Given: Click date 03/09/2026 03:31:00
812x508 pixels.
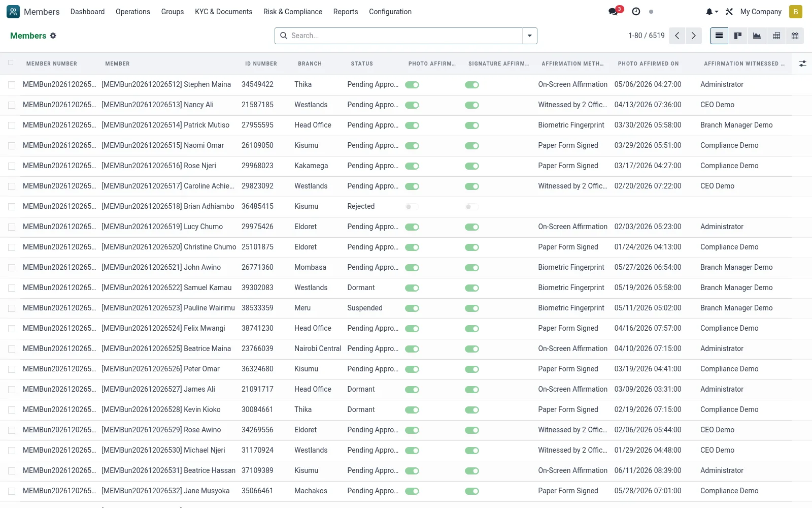Looking at the screenshot, I should (648, 389).
